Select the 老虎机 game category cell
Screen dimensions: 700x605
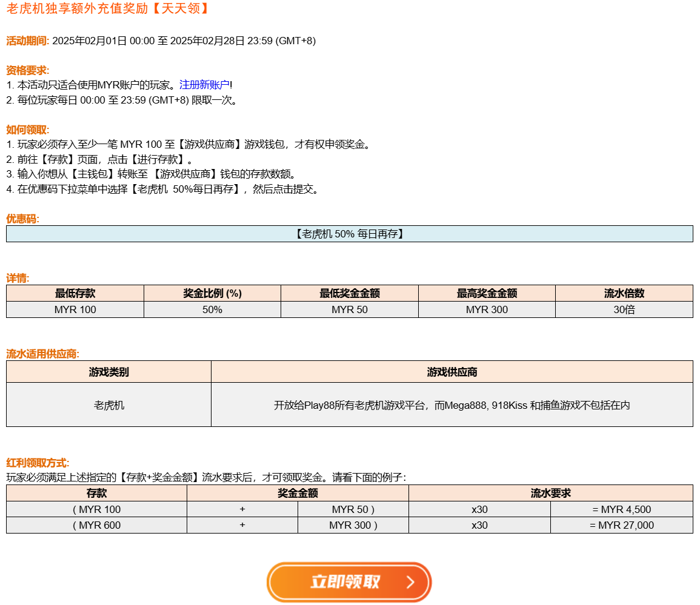tap(108, 405)
